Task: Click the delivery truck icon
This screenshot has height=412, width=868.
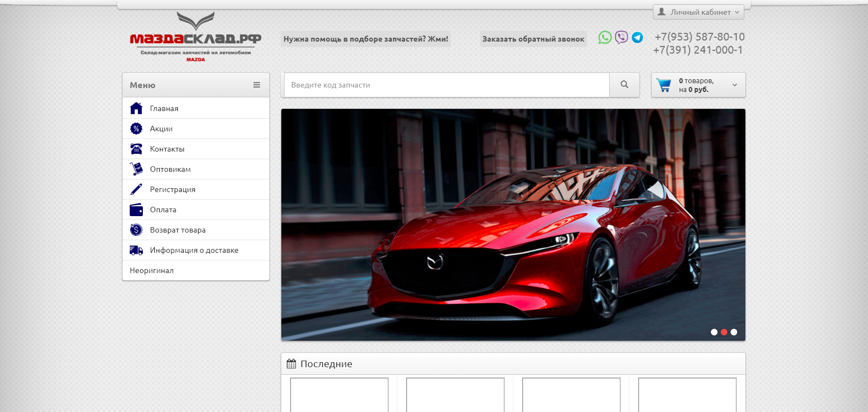Action: [136, 250]
